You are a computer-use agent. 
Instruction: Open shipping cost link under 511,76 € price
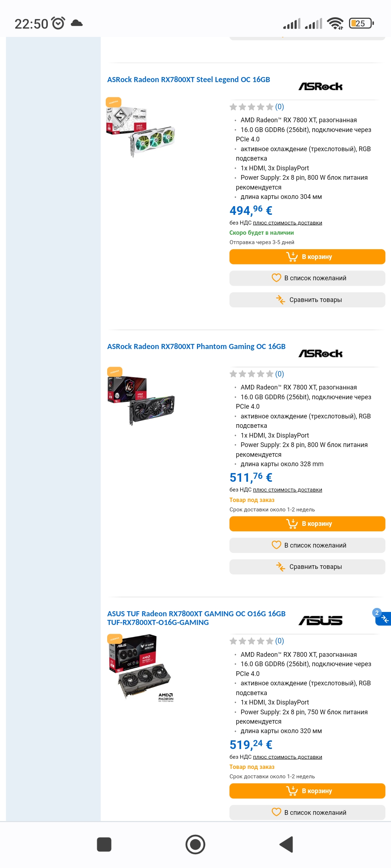287,490
